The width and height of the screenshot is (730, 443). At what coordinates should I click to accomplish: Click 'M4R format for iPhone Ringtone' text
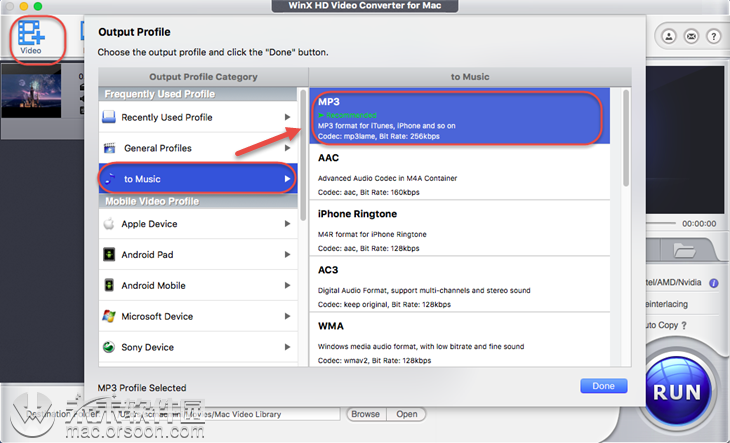click(372, 234)
